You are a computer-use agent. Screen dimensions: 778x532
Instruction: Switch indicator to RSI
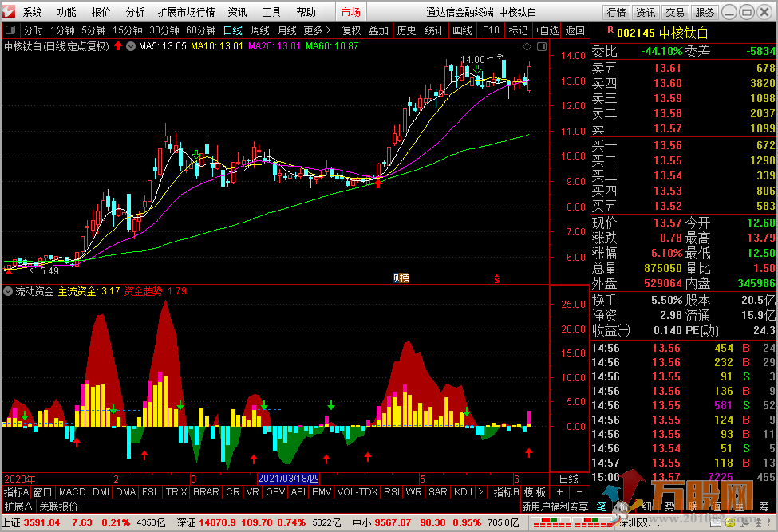[x=392, y=492]
